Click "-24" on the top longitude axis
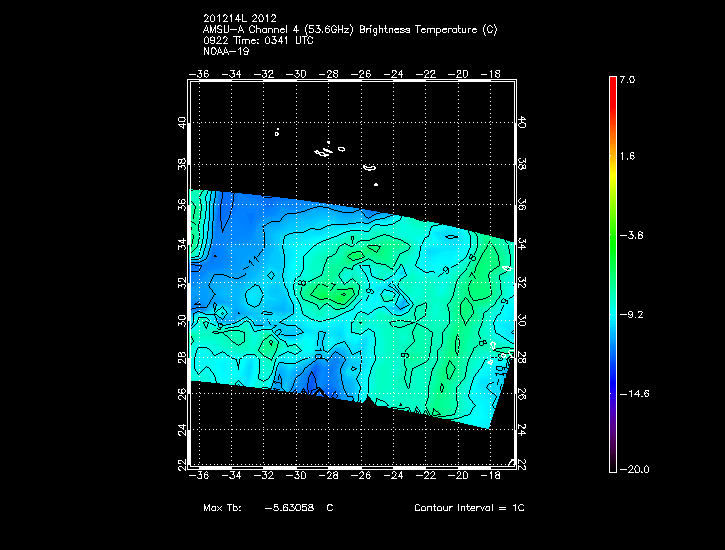This screenshot has height=550, width=725. point(393,74)
